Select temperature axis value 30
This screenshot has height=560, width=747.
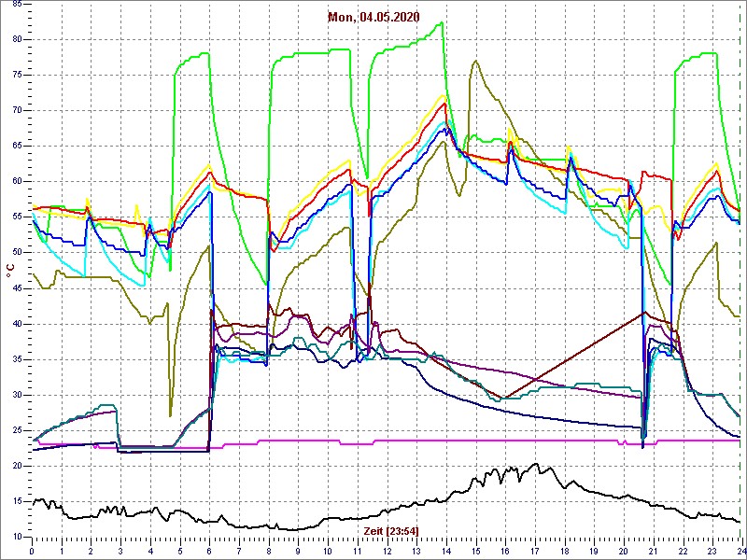point(16,395)
